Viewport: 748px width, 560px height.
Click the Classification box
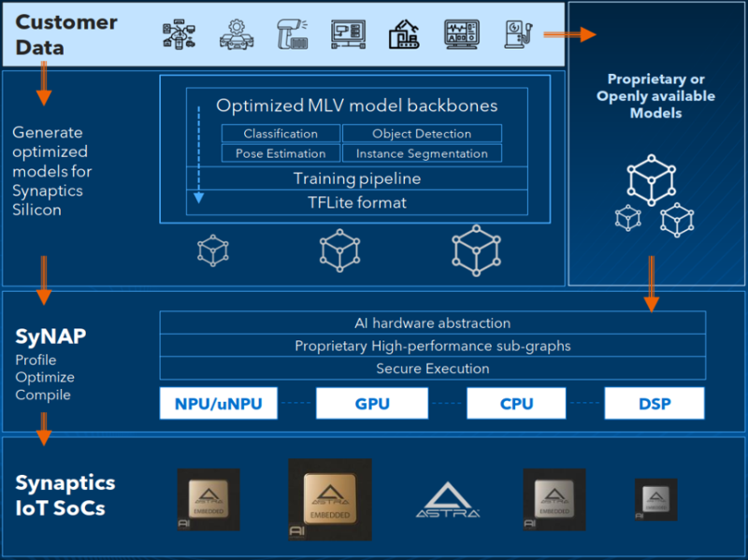281,134
